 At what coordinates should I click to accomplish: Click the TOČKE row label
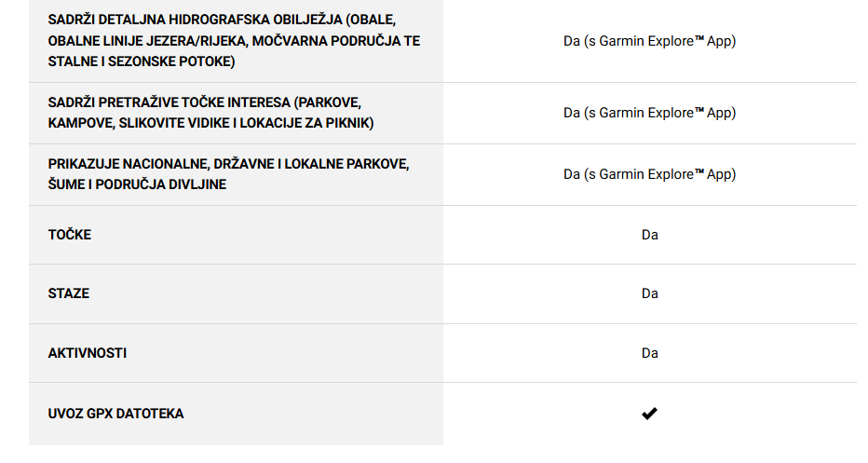click(70, 235)
